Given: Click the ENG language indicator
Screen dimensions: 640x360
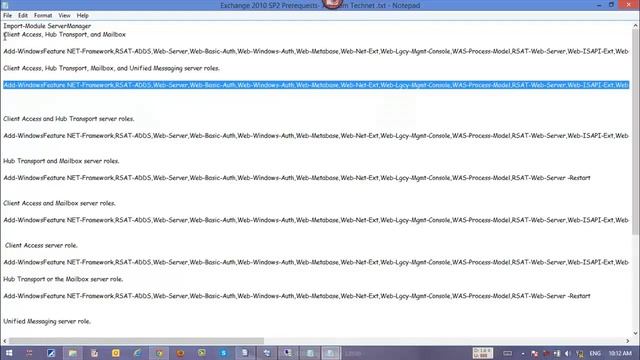Looking at the screenshot, I should pos(595,353).
